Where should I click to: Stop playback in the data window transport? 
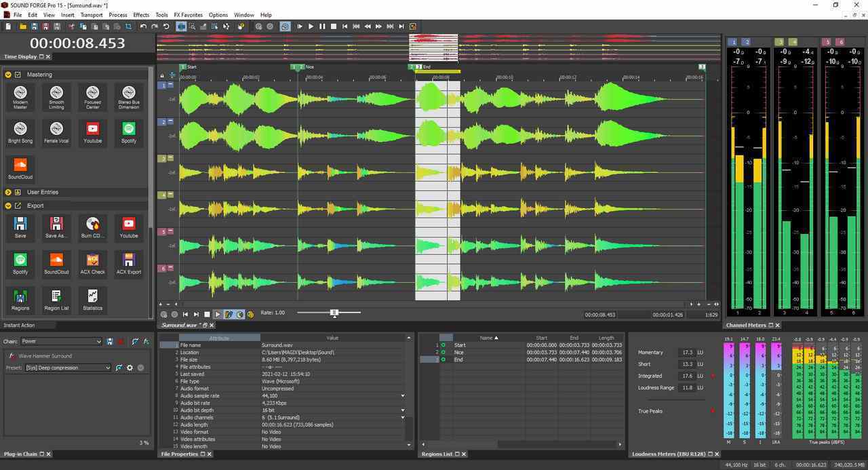pos(207,314)
